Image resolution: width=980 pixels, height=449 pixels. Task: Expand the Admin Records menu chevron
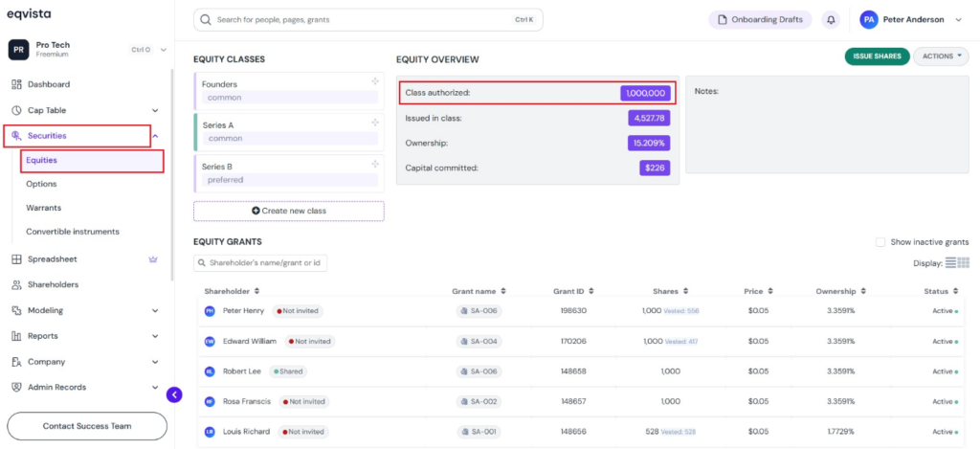(156, 388)
